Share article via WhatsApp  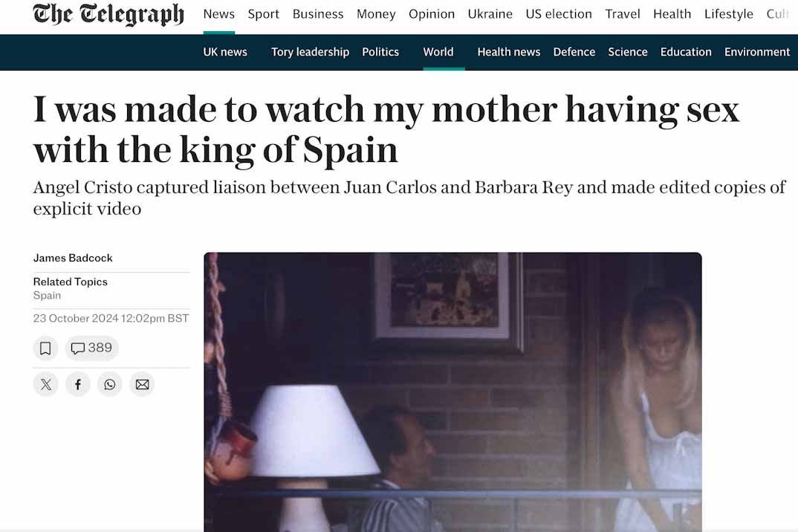click(110, 384)
